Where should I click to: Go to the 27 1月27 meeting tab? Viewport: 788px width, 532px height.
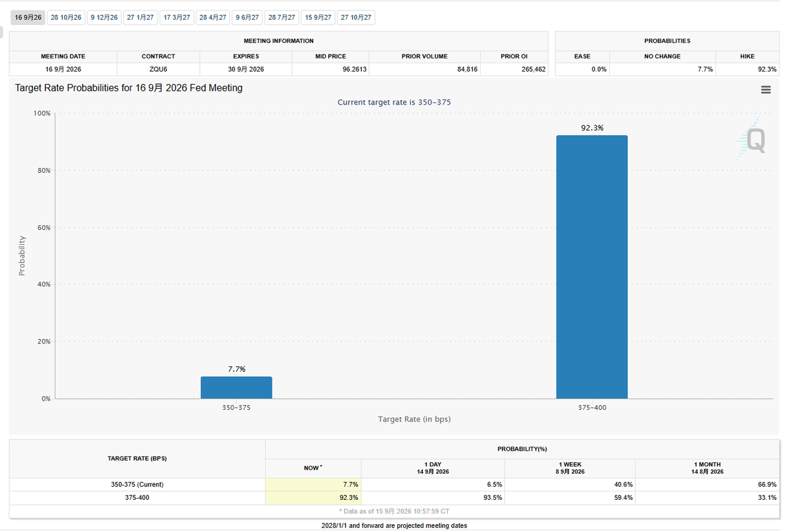pos(141,17)
